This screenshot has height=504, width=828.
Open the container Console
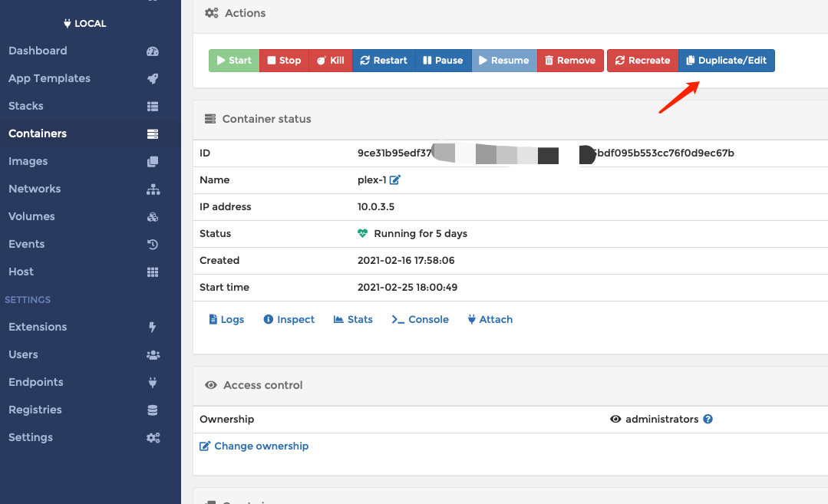pos(421,319)
